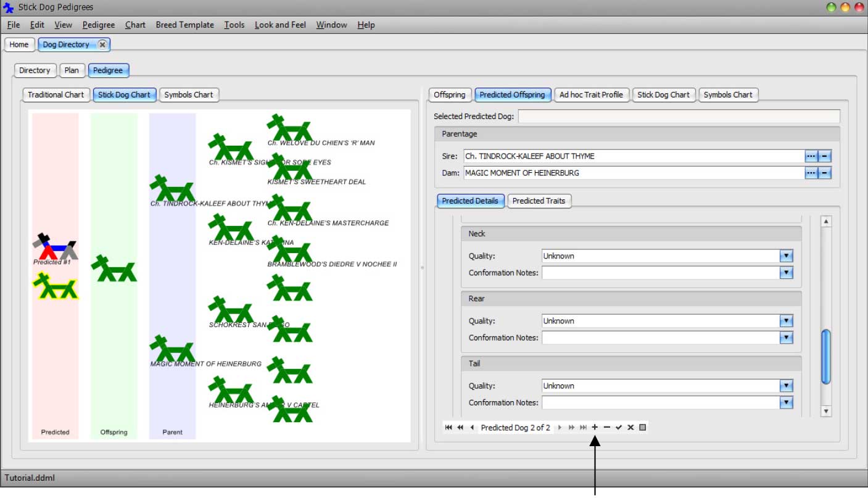Clear the Dam field with minus button

(825, 173)
